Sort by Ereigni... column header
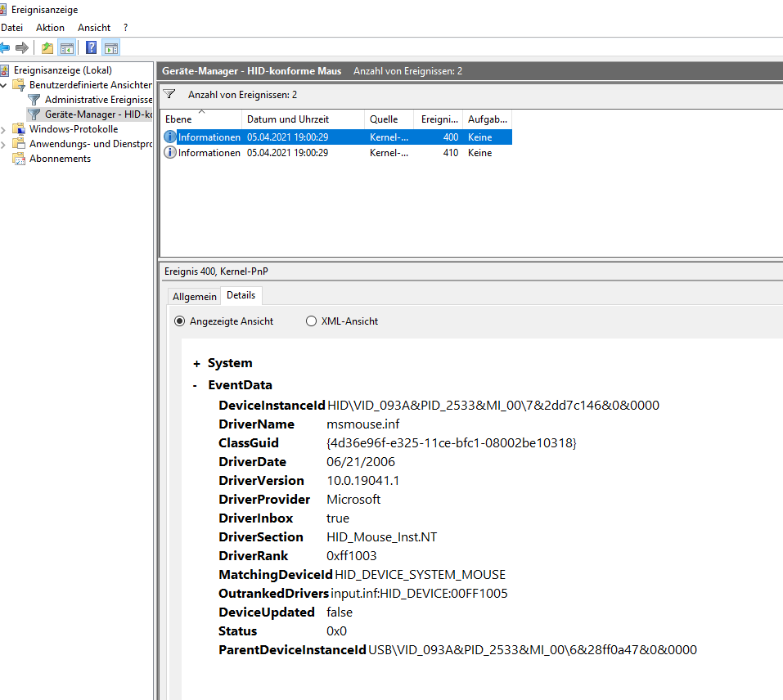The height and width of the screenshot is (700, 783). tap(439, 119)
